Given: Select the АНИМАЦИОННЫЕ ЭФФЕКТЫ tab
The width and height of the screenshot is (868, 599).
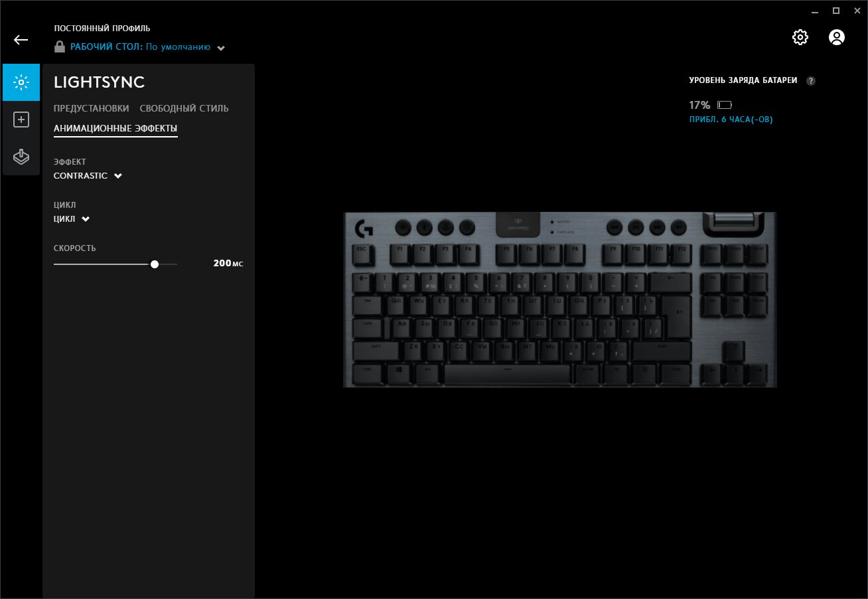Looking at the screenshot, I should coord(115,129).
